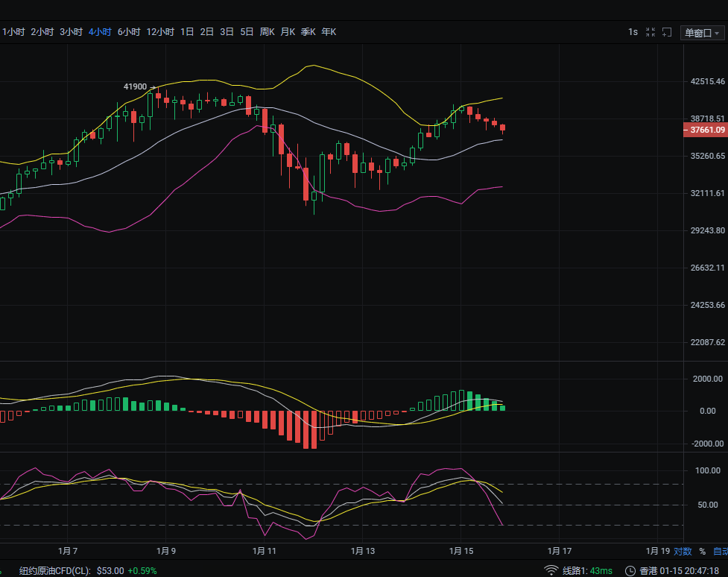This screenshot has width=728, height=577.
Task: Click the 1s refresh interval button
Action: pos(633,32)
